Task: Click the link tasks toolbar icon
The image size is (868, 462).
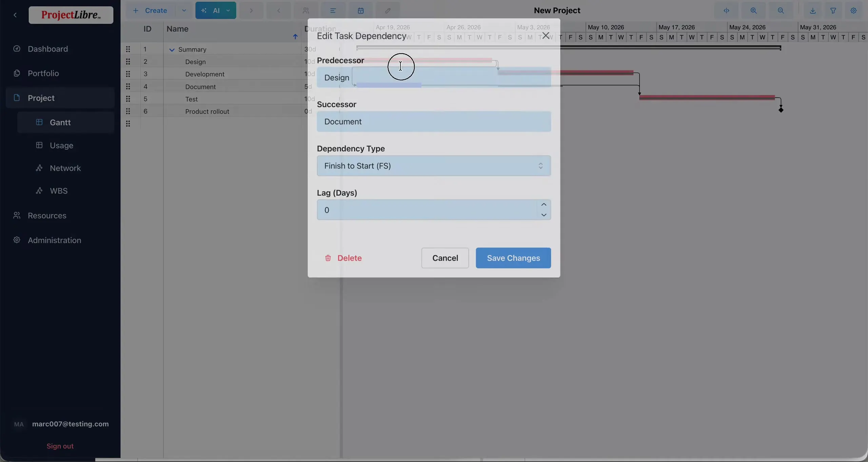Action: tap(388, 11)
